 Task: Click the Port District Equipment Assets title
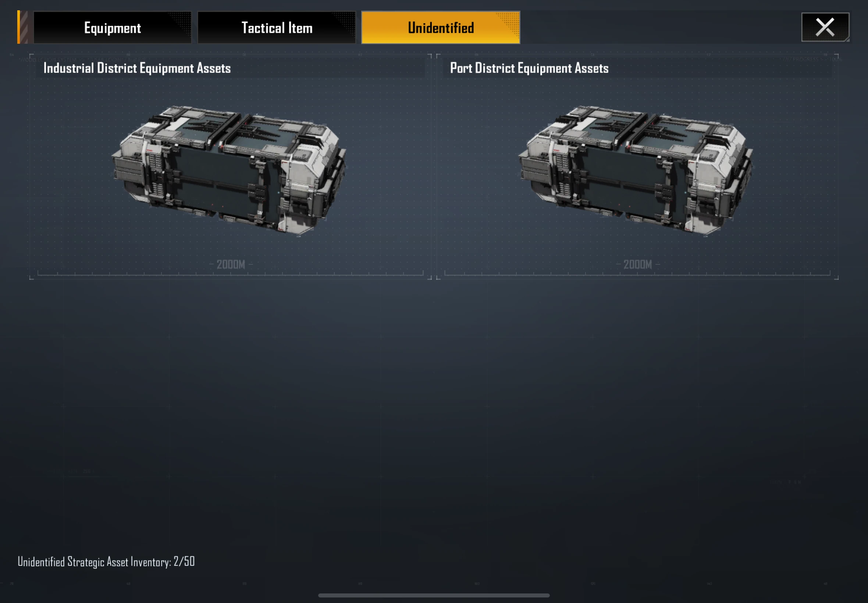click(x=529, y=68)
